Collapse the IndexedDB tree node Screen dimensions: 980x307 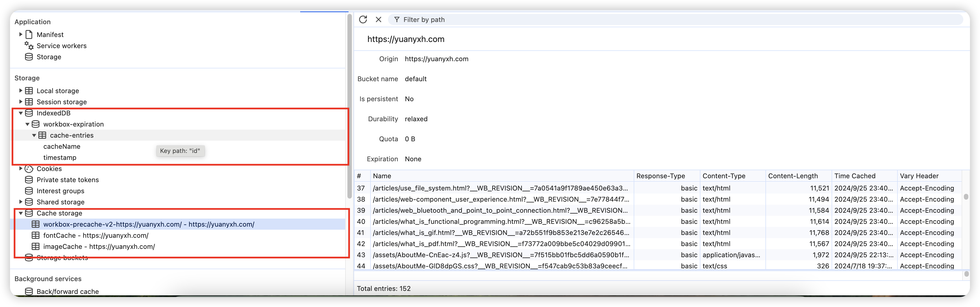[x=21, y=113]
